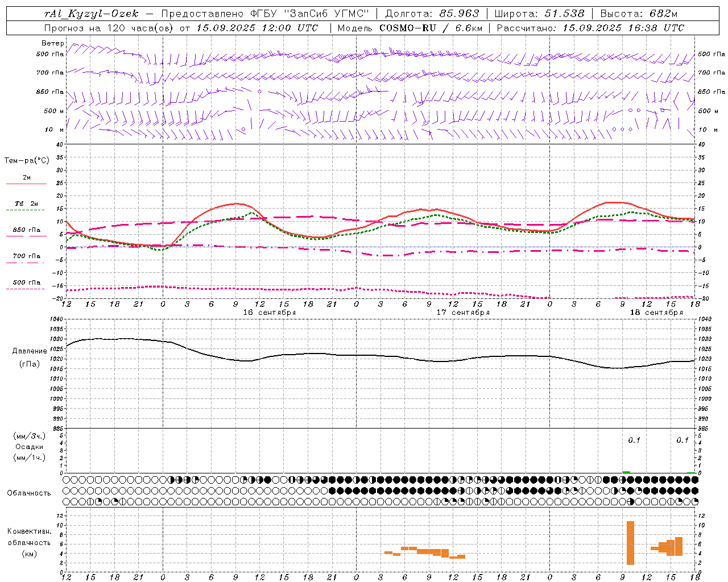Click the first '0.1' precipitation value above the green bar

[634, 440]
